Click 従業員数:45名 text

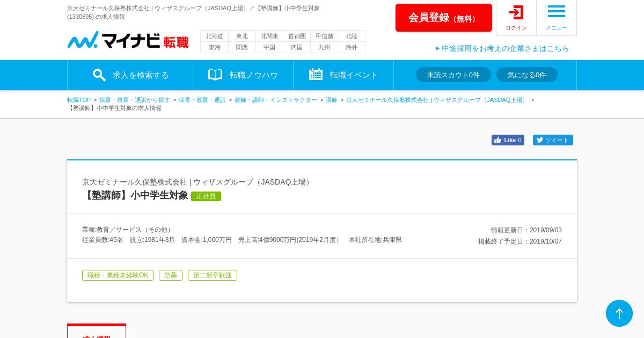click(x=103, y=240)
